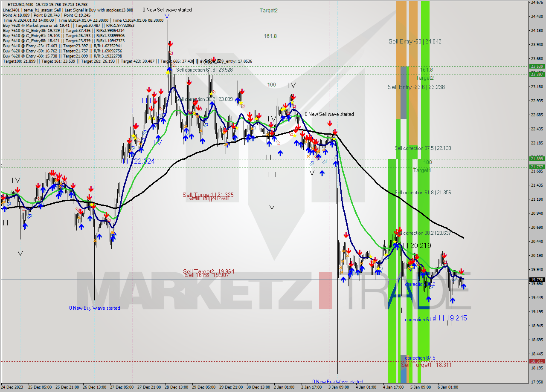Click the 22.435 price axis label
Image resolution: width=546 pixels, height=392 pixels.
(537, 129)
